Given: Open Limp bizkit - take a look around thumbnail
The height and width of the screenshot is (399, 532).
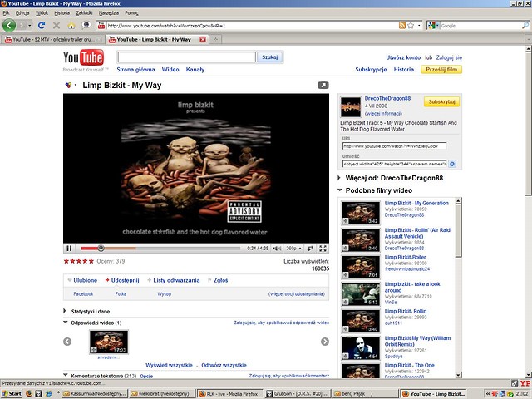Looking at the screenshot, I should (360, 294).
